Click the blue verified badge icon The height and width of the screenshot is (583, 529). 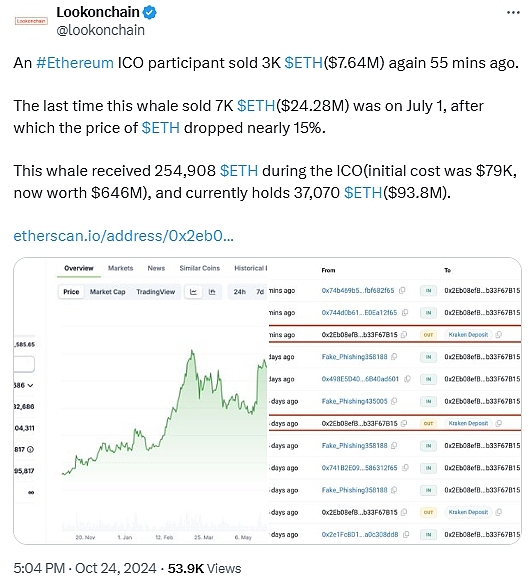pyautogui.click(x=149, y=13)
